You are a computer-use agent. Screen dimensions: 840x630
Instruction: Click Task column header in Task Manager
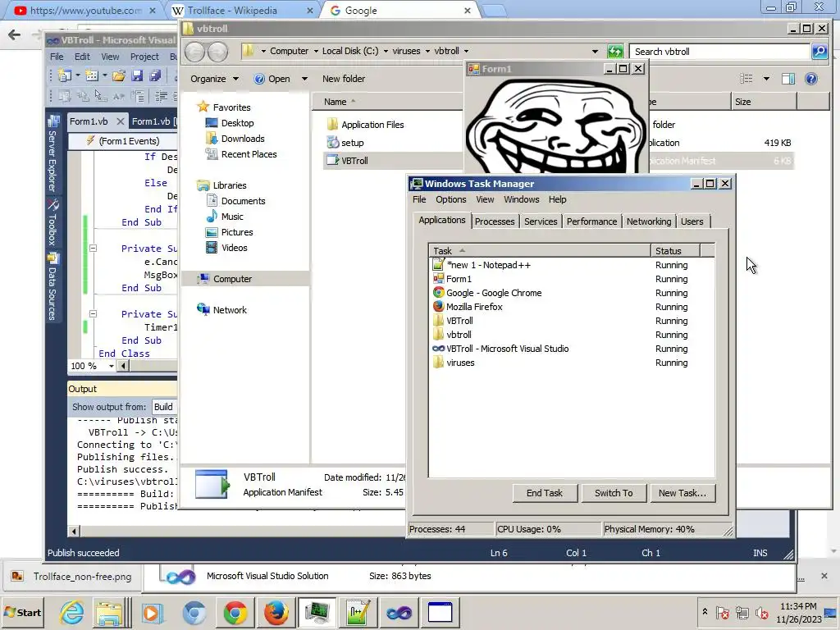point(540,251)
